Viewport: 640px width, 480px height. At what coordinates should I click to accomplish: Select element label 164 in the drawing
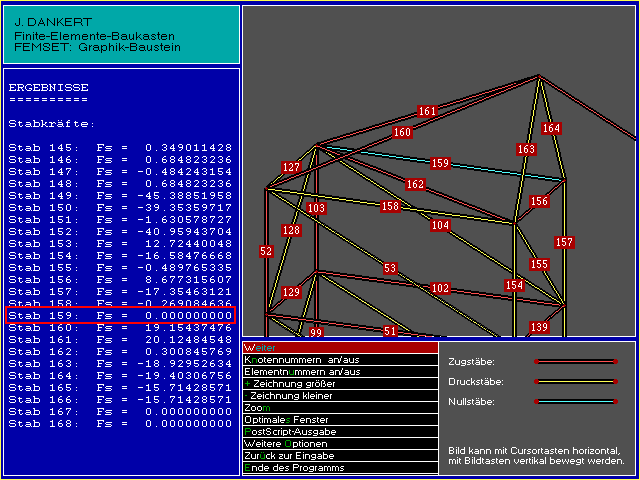click(551, 129)
